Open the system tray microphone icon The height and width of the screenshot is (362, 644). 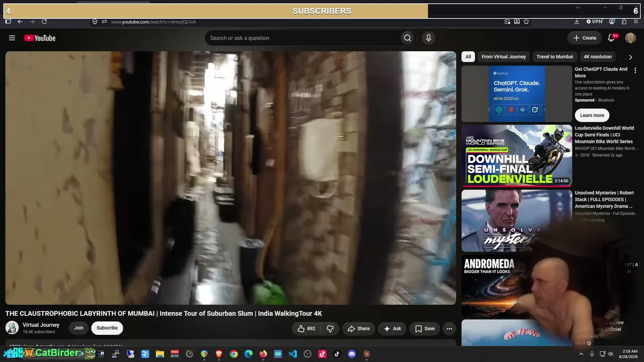592,354
